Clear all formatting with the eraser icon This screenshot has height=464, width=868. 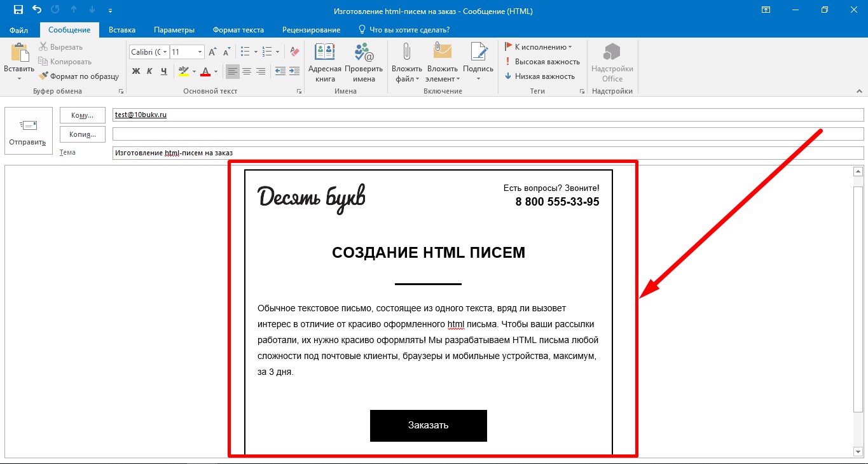pyautogui.click(x=294, y=52)
